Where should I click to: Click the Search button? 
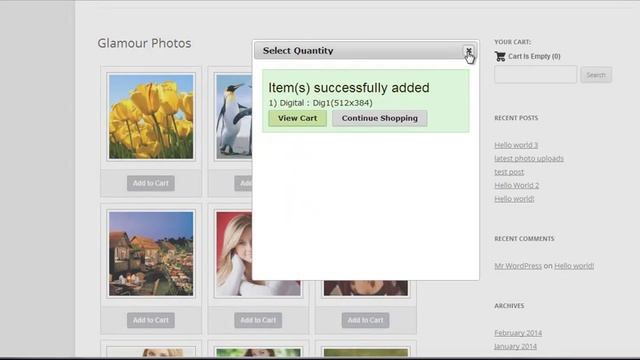click(x=596, y=75)
